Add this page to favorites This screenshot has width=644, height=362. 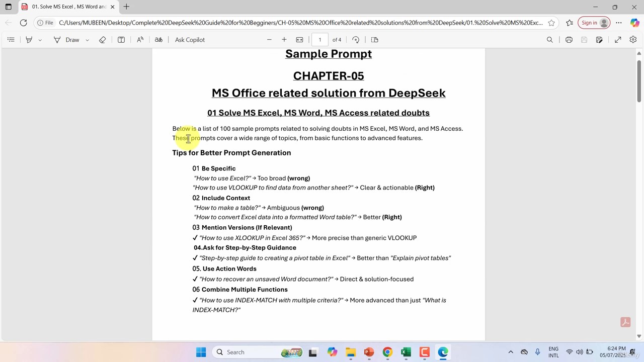(551, 23)
